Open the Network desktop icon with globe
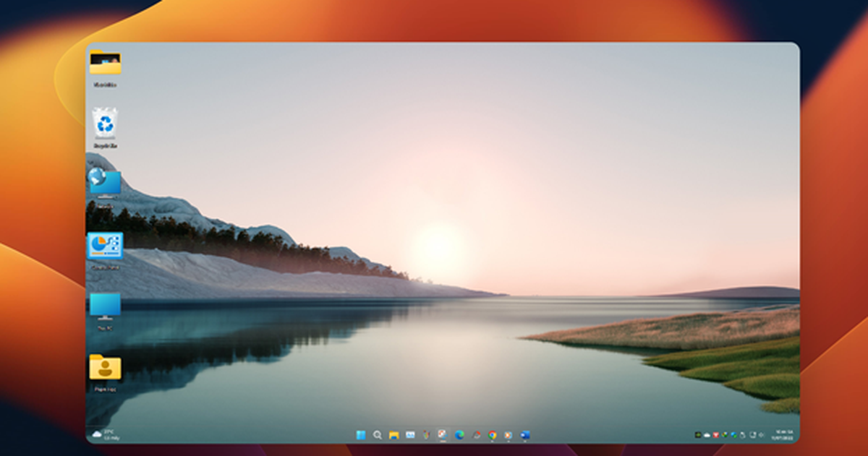 [x=106, y=183]
